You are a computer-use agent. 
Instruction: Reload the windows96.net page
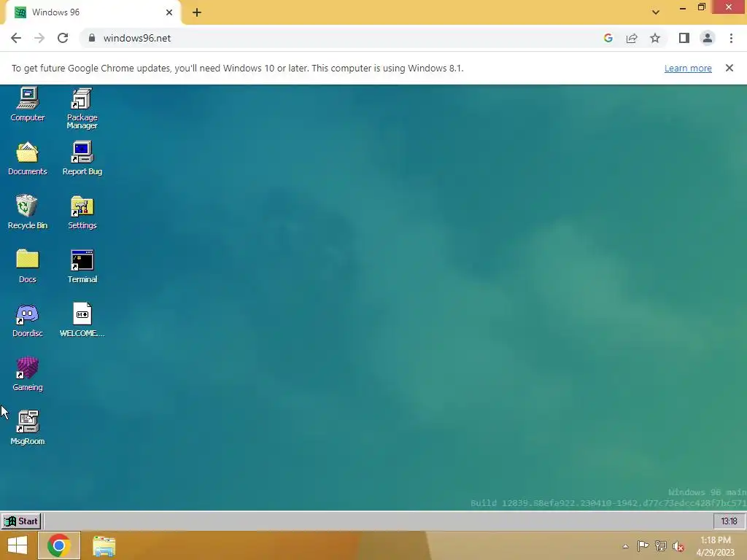pos(63,38)
